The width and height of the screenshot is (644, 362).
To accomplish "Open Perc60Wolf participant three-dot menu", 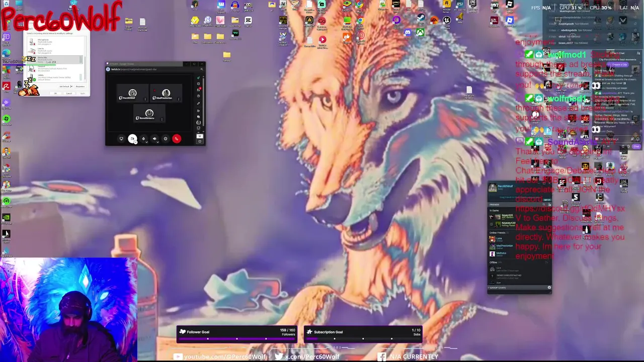I will (145, 99).
